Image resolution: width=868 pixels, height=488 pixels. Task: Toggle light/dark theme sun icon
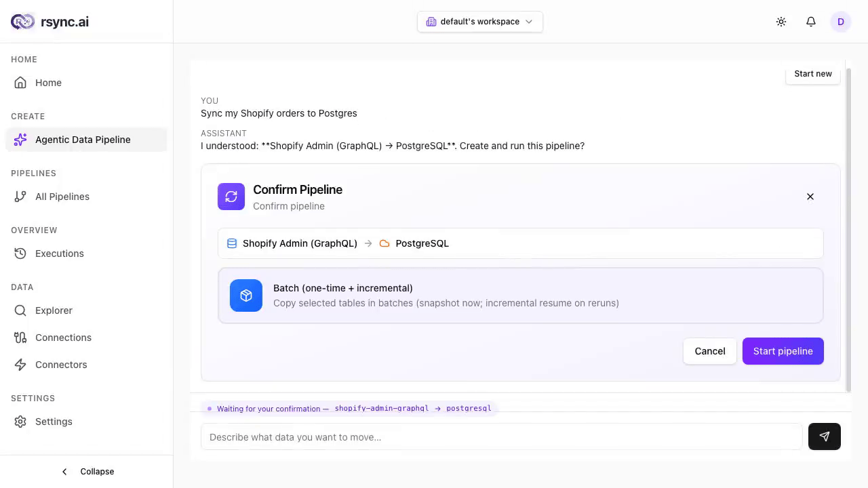781,22
